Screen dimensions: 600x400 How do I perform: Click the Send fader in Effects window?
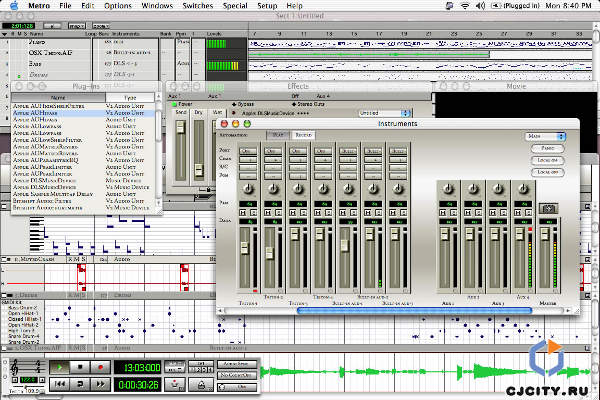tap(180, 127)
